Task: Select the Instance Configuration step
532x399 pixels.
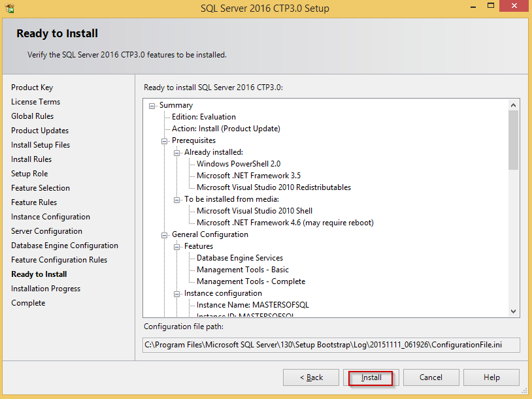Action: [50, 217]
